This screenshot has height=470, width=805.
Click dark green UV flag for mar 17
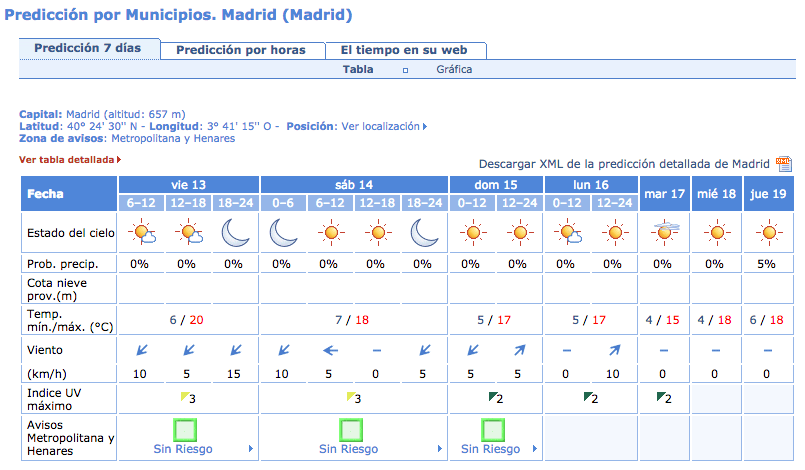pyautogui.click(x=661, y=396)
